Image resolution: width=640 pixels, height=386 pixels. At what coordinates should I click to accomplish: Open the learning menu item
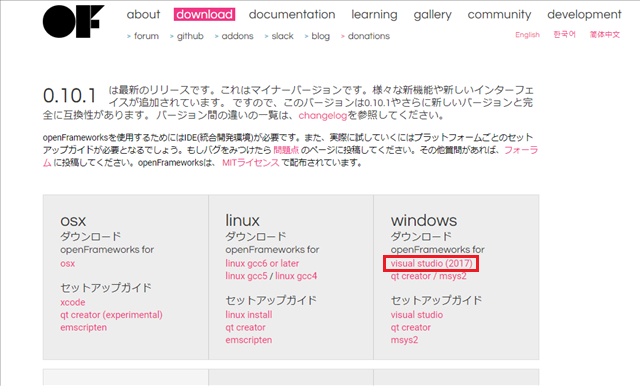point(374,15)
